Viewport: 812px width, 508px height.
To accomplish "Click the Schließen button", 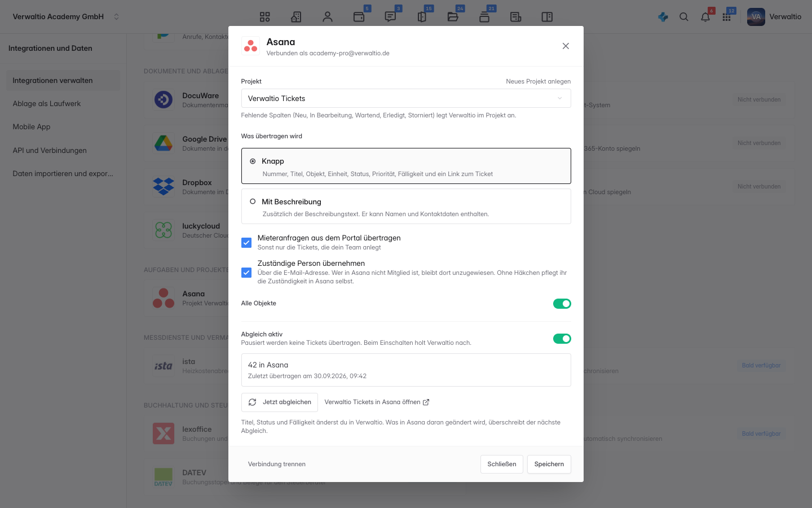I will pos(502,464).
